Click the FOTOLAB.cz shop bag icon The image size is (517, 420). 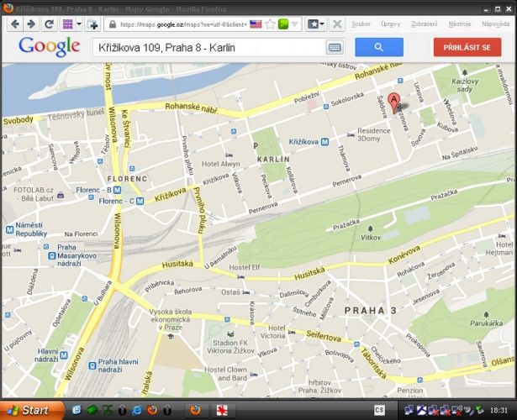(61, 195)
